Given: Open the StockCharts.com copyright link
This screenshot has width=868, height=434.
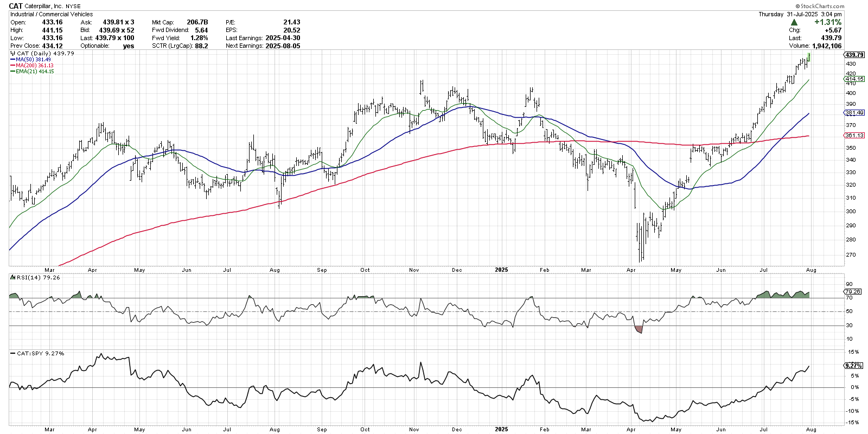Looking at the screenshot, I should [x=820, y=6].
